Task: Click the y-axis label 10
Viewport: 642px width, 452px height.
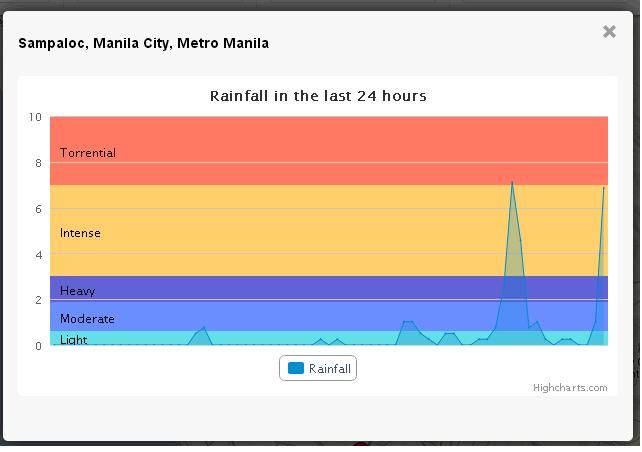Action: (35, 117)
